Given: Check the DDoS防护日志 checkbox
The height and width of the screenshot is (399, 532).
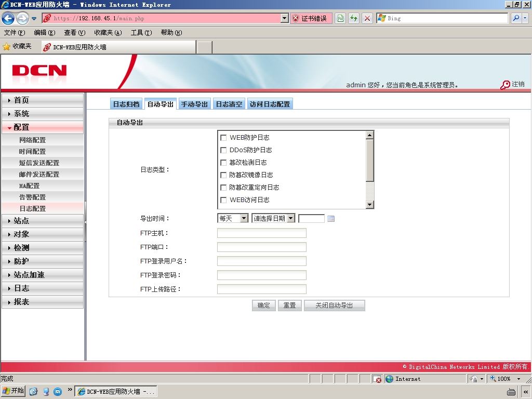Looking at the screenshot, I should tap(223, 150).
